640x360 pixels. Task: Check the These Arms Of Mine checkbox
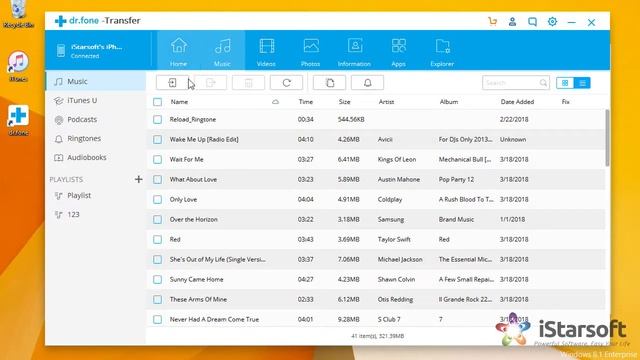[x=158, y=300]
